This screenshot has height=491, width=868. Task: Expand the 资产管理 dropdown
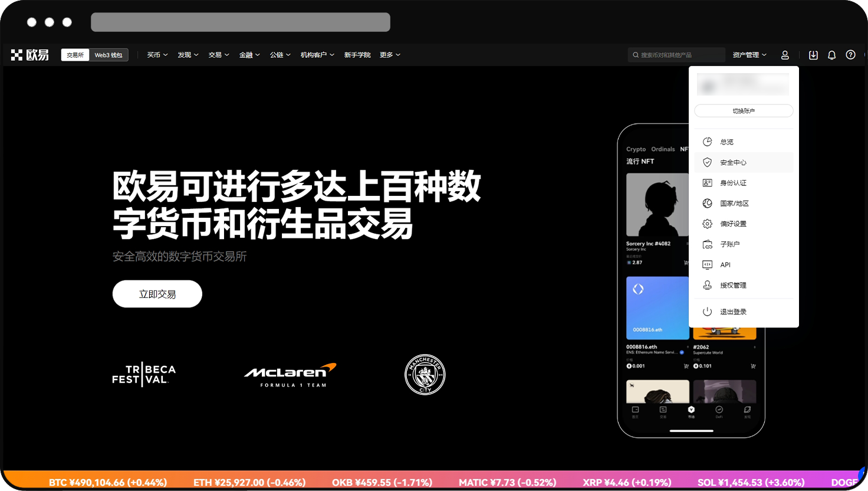[x=749, y=55]
